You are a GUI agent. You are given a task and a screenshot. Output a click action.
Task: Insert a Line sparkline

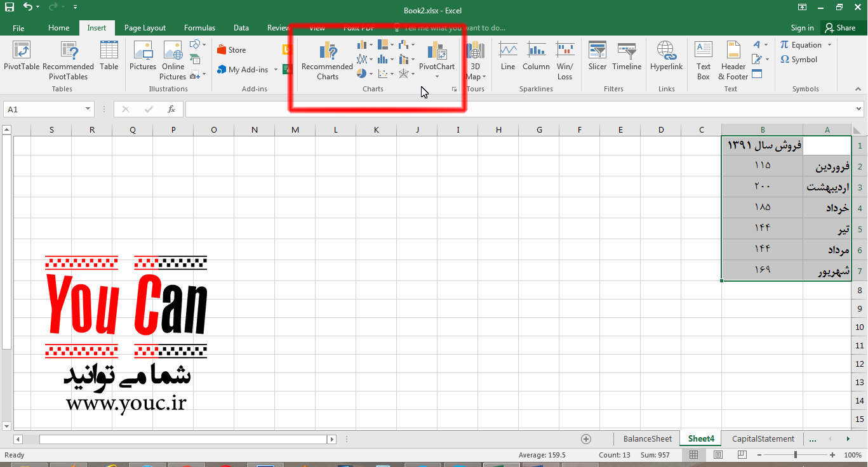tap(508, 56)
